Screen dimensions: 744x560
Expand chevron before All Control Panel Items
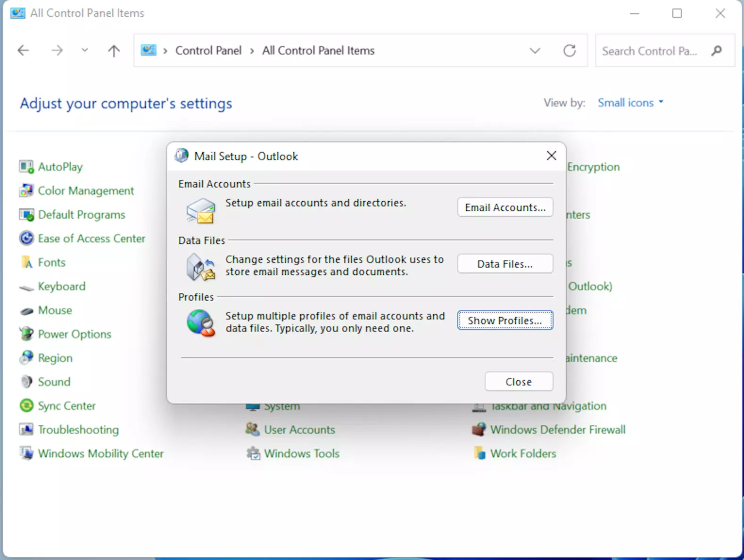(252, 50)
